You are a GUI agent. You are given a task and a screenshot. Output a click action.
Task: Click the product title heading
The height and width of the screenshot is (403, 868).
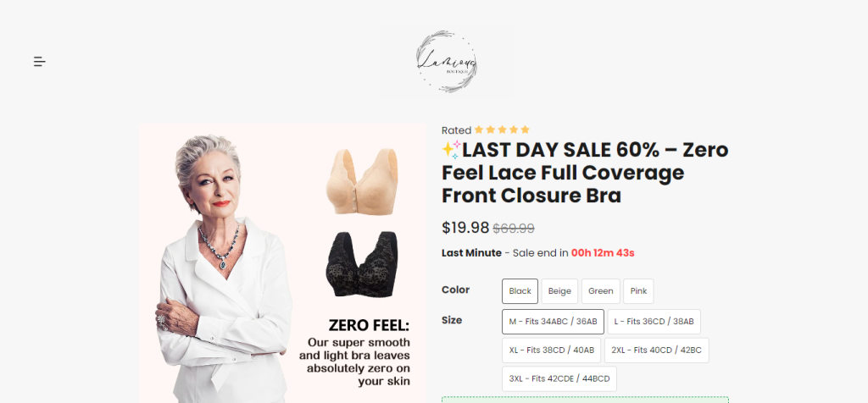point(585,173)
